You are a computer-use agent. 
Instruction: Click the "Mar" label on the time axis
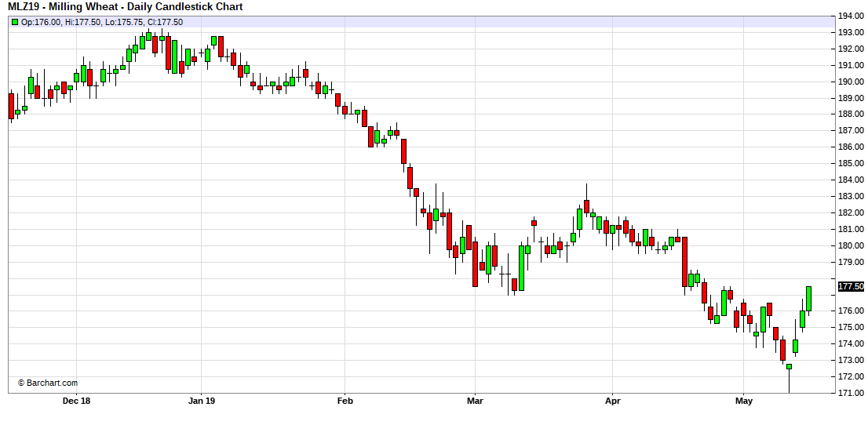(x=475, y=401)
